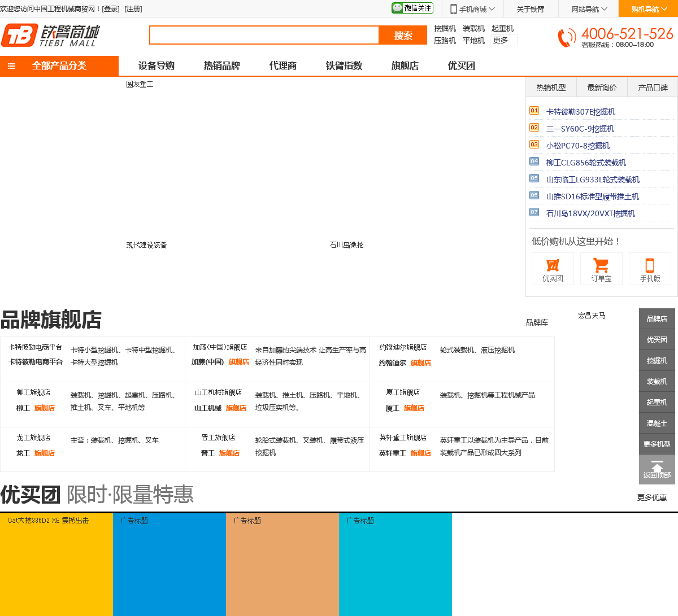Jump to 优买团 in side floater
The width and height of the screenshot is (678, 616).
(x=657, y=339)
